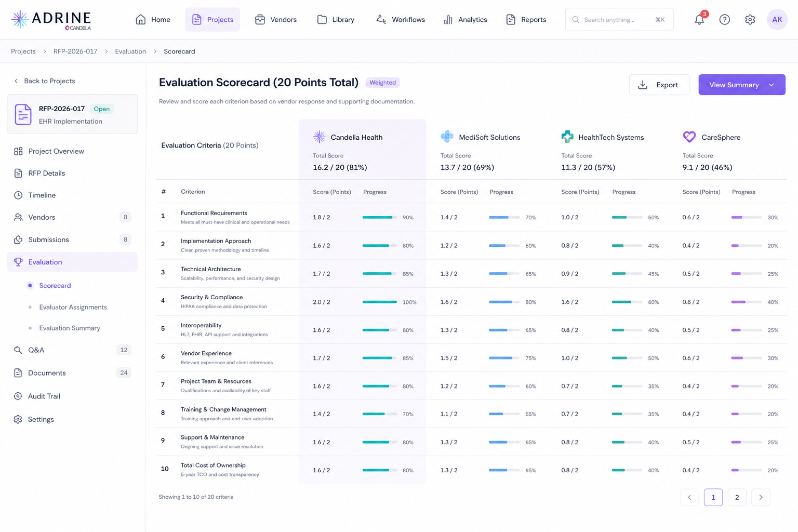Screen dimensions: 798x532
Task: Click the CareSphere heart logo
Action: [x=689, y=137]
